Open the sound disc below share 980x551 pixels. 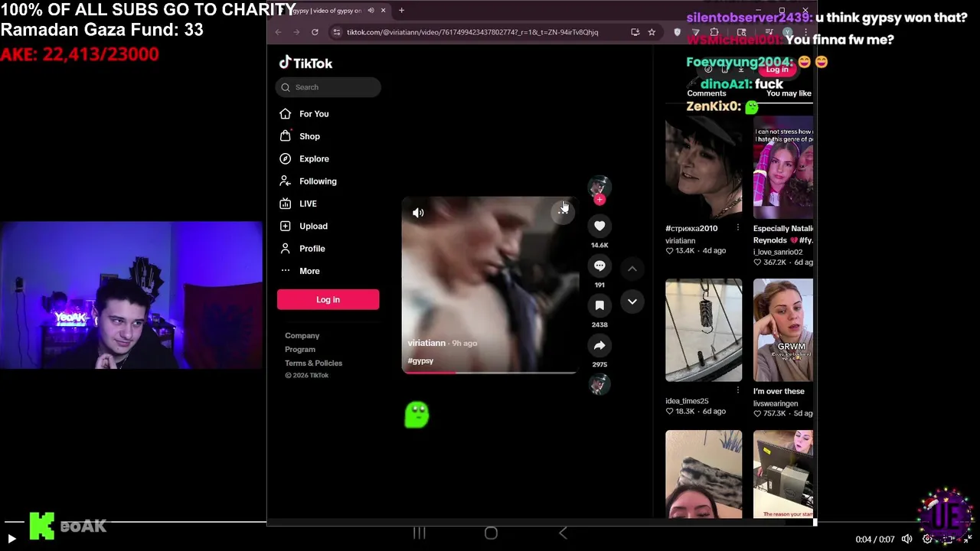pyautogui.click(x=599, y=385)
